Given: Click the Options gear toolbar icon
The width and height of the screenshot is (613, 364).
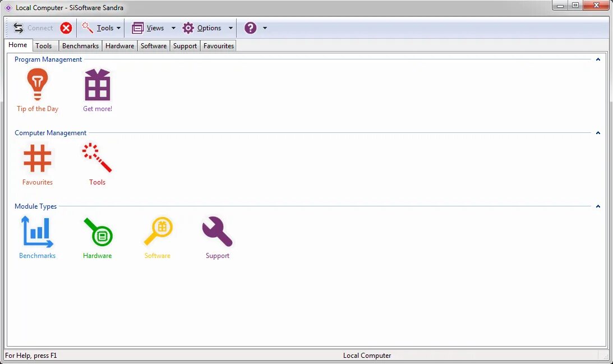Looking at the screenshot, I should (188, 27).
